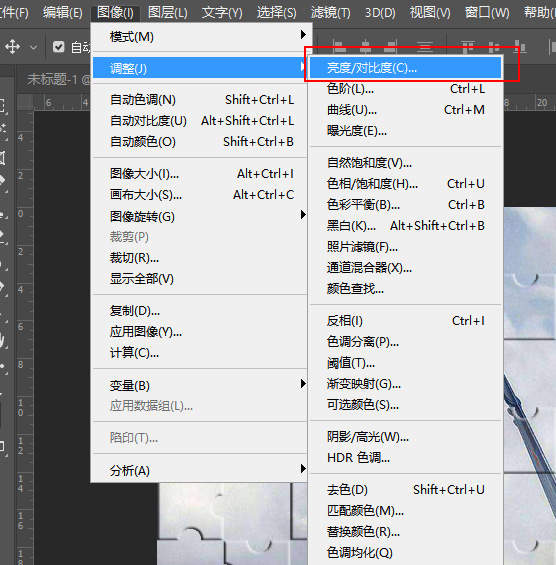Image resolution: width=556 pixels, height=565 pixels.
Task: Open the 编辑(E) menu
Action: (62, 13)
